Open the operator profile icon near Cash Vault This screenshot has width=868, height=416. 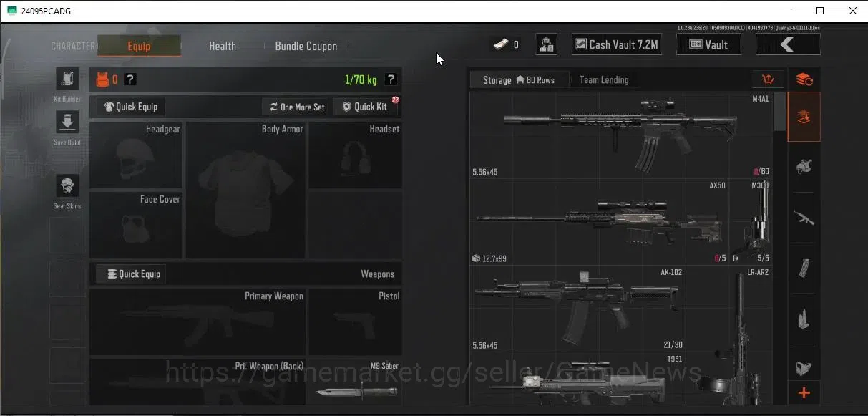point(547,44)
